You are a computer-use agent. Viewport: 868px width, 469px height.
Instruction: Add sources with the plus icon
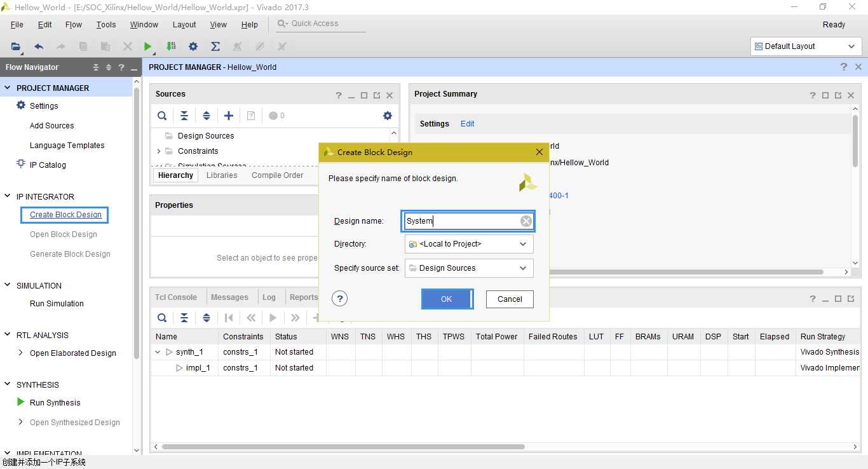point(229,116)
